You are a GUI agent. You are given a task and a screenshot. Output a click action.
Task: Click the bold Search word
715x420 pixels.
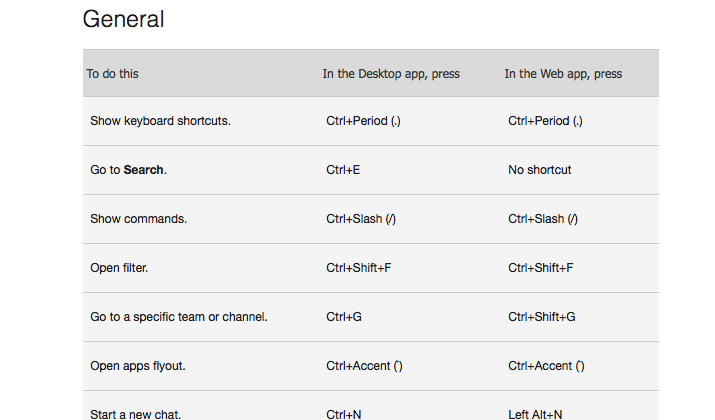coord(143,170)
